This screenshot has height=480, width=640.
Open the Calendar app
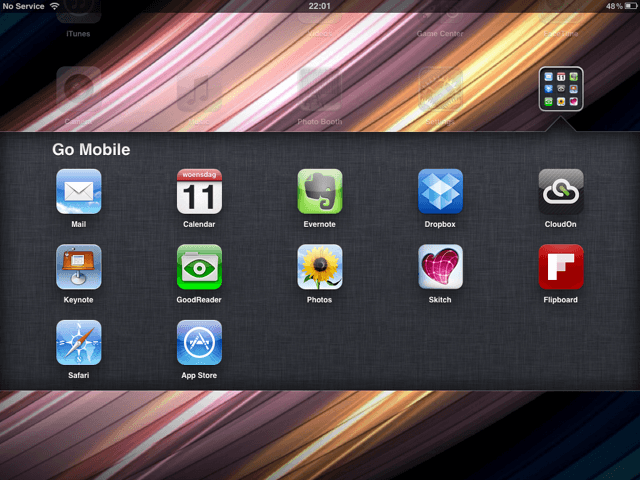tap(199, 191)
